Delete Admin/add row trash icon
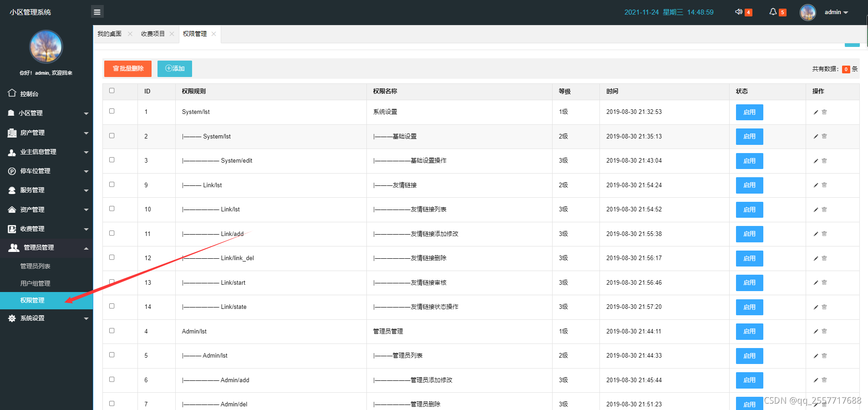The image size is (868, 410). (824, 380)
